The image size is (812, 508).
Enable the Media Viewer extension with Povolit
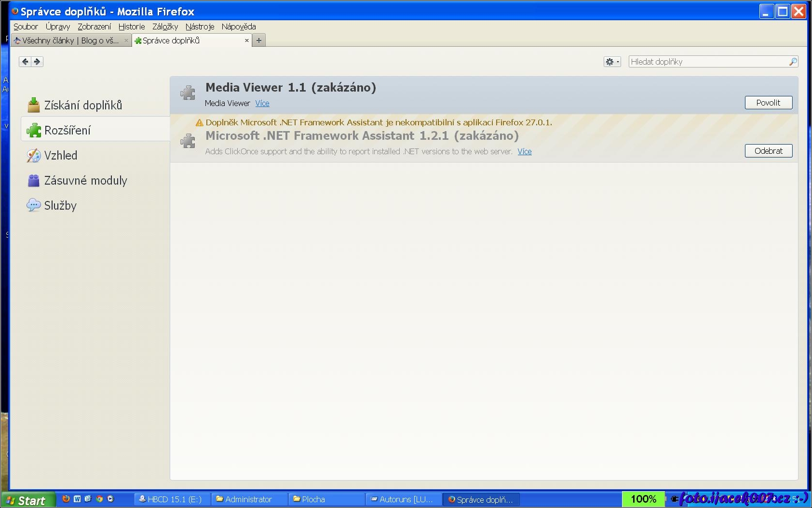(x=768, y=103)
